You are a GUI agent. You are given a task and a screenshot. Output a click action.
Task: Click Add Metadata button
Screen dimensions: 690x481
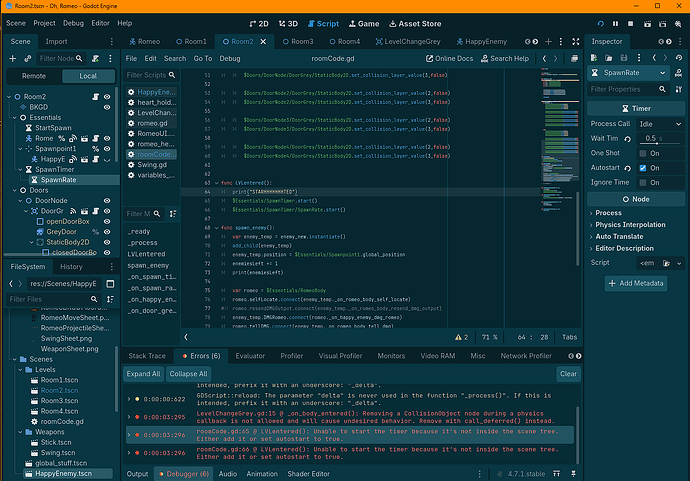click(x=636, y=283)
